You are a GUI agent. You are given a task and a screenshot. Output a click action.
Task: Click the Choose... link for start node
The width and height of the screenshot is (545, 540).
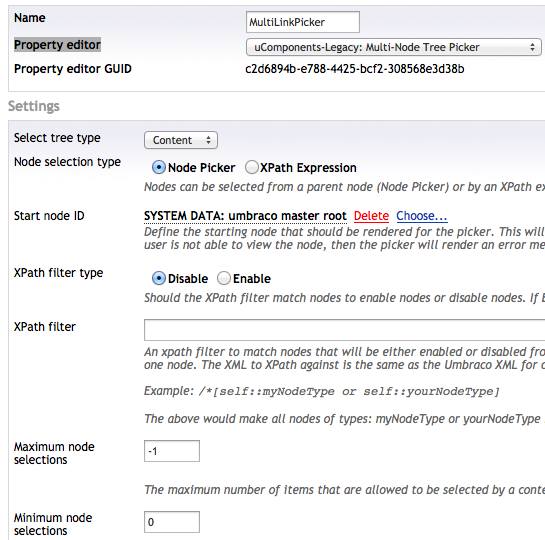point(422,216)
